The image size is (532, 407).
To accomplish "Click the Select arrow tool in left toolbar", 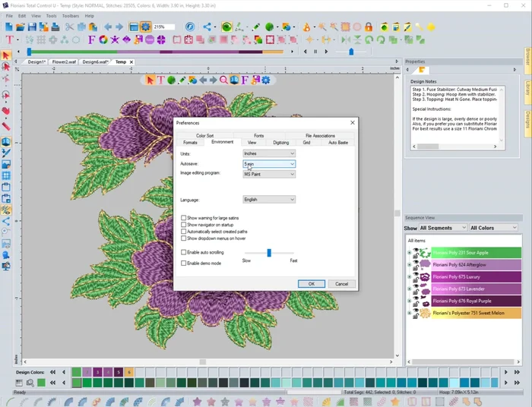I will (x=6, y=55).
